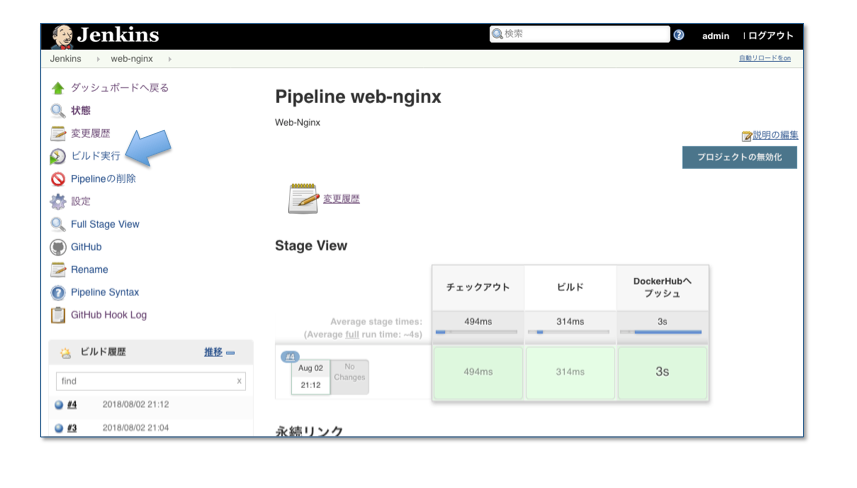Click ログアウト link
The image size is (857, 488).
point(771,36)
